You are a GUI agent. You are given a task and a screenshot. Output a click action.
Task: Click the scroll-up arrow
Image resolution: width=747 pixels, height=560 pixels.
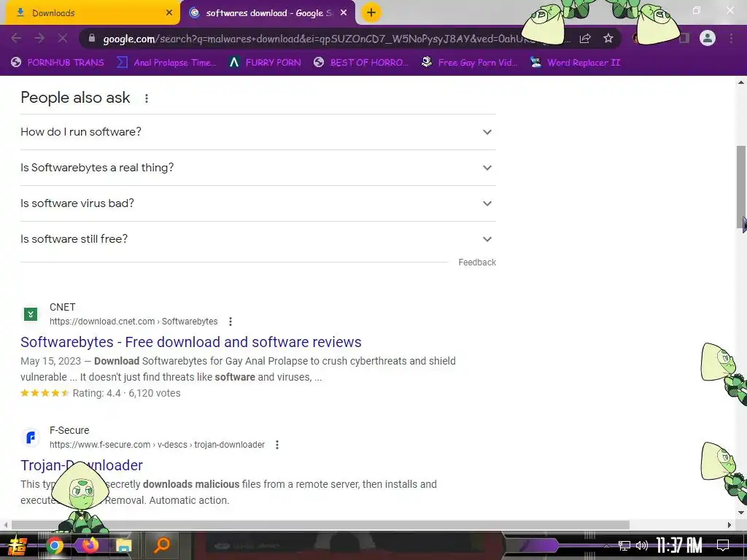(x=741, y=82)
